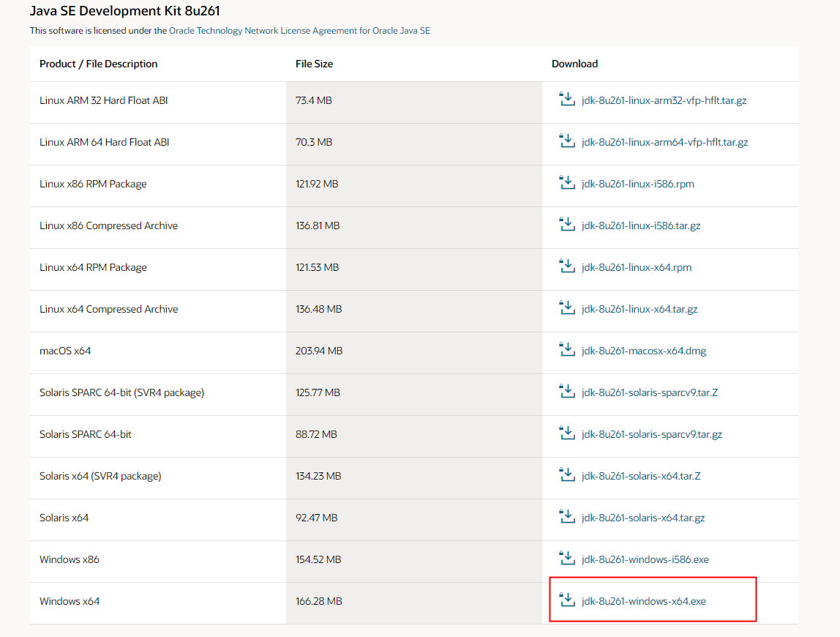Click the 134.23 MB file size value
Image resolution: width=840 pixels, height=637 pixels.
tap(318, 476)
